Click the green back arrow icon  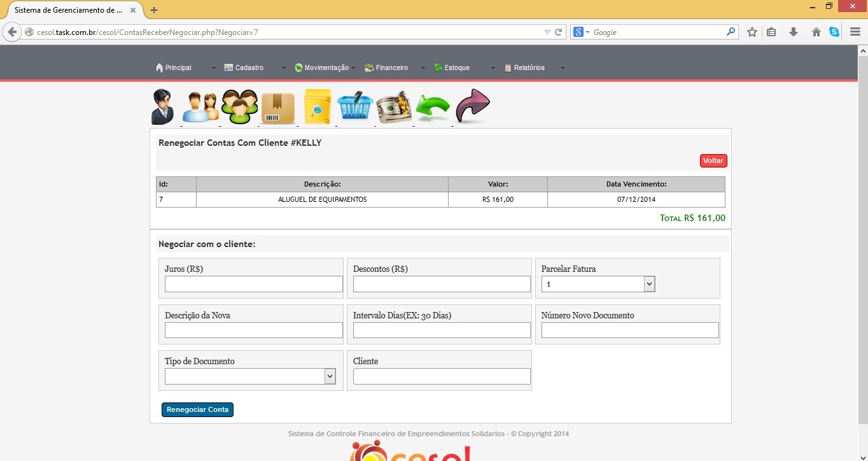[x=433, y=108]
